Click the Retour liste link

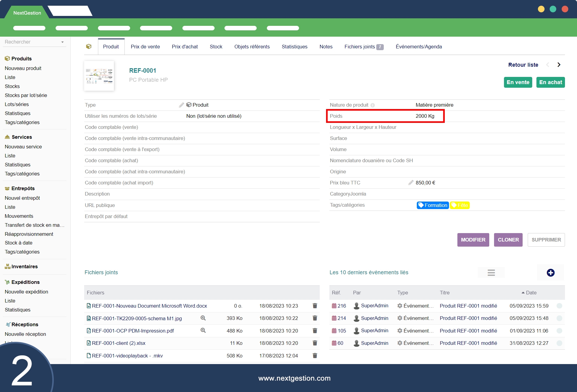coord(523,65)
